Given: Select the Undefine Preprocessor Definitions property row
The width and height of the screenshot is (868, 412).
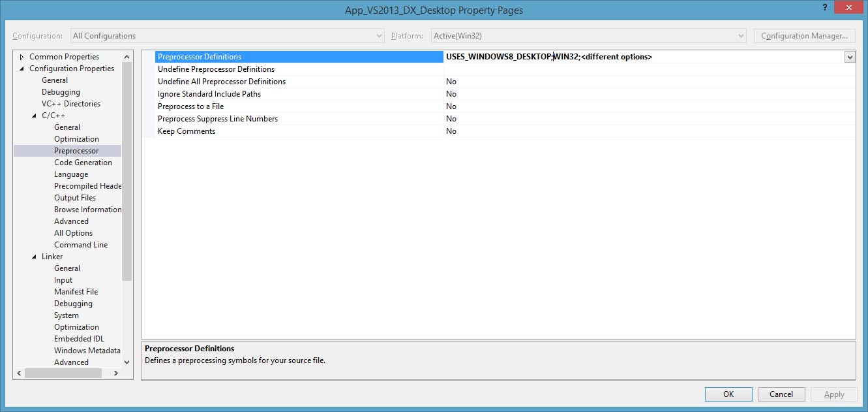Looking at the screenshot, I should click(505, 69).
